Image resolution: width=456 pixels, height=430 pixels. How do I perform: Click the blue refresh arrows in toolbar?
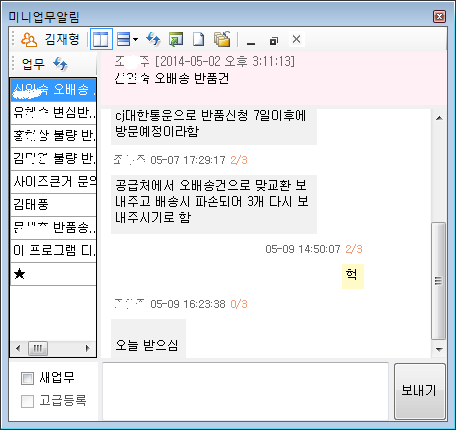(x=153, y=39)
